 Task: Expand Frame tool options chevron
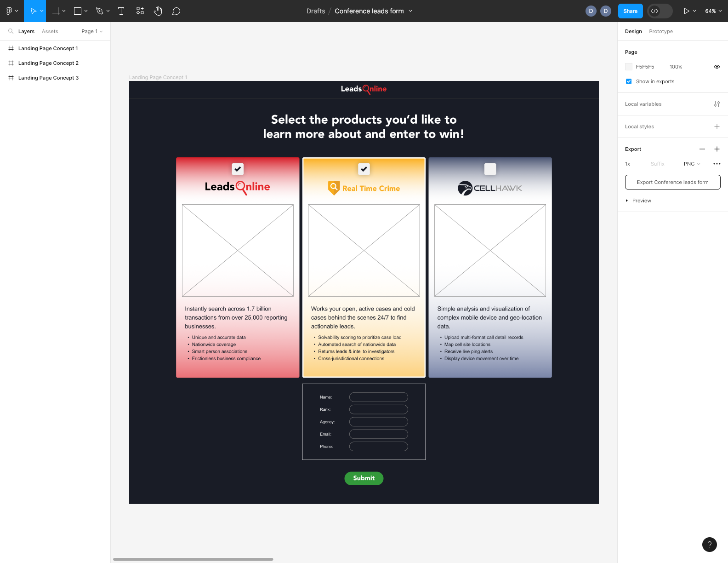pos(64,11)
